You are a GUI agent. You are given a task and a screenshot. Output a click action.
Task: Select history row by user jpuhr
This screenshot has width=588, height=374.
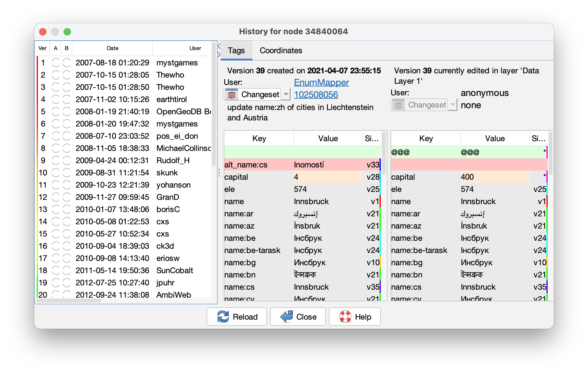pos(124,283)
